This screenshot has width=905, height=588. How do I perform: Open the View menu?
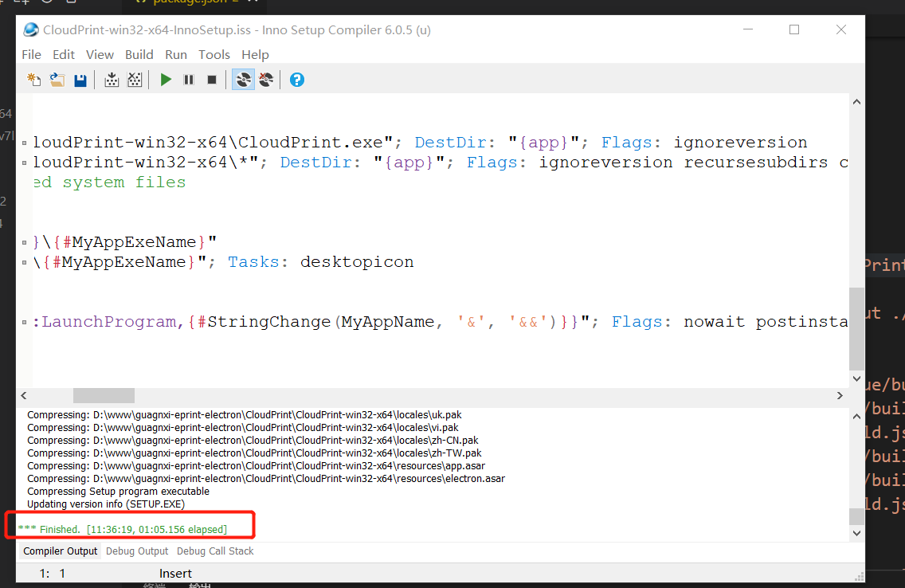point(100,55)
